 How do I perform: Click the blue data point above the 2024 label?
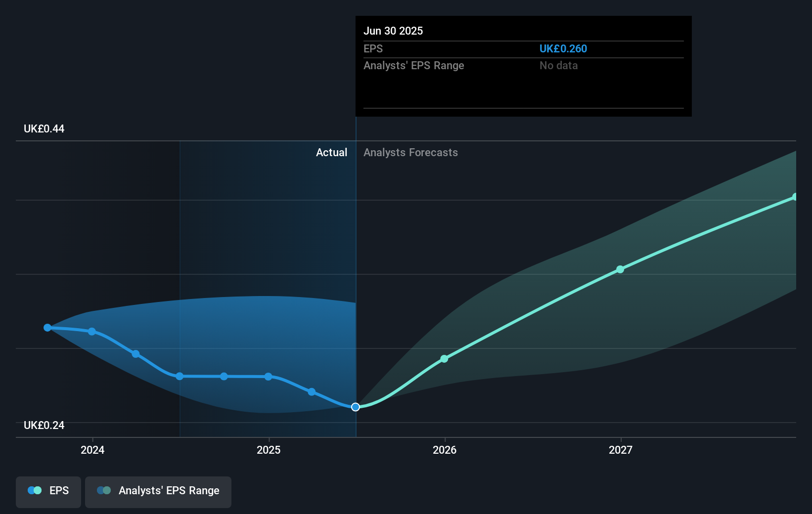[x=92, y=332]
